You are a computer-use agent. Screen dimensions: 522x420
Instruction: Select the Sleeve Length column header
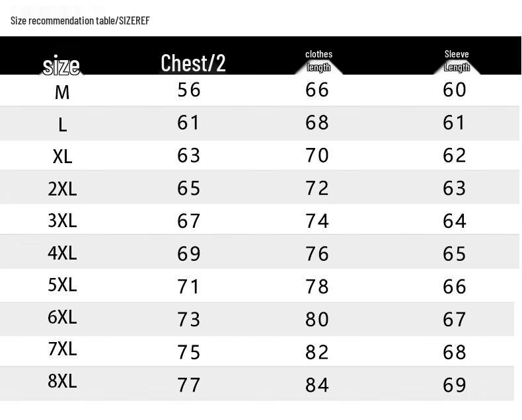(457, 61)
